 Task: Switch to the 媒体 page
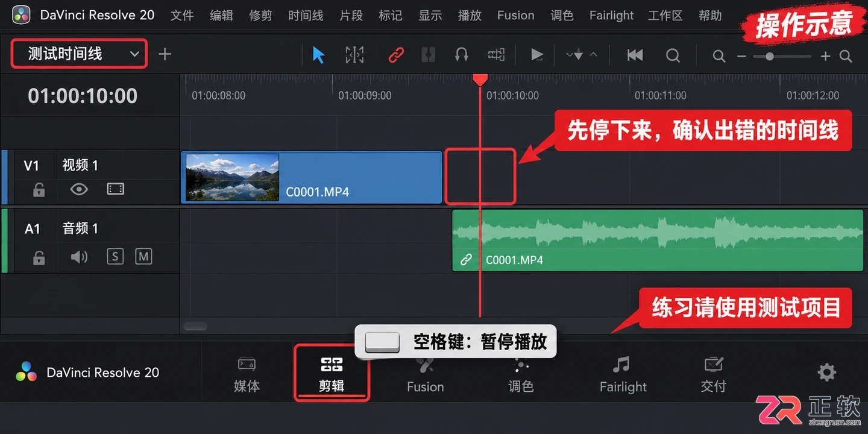point(247,374)
